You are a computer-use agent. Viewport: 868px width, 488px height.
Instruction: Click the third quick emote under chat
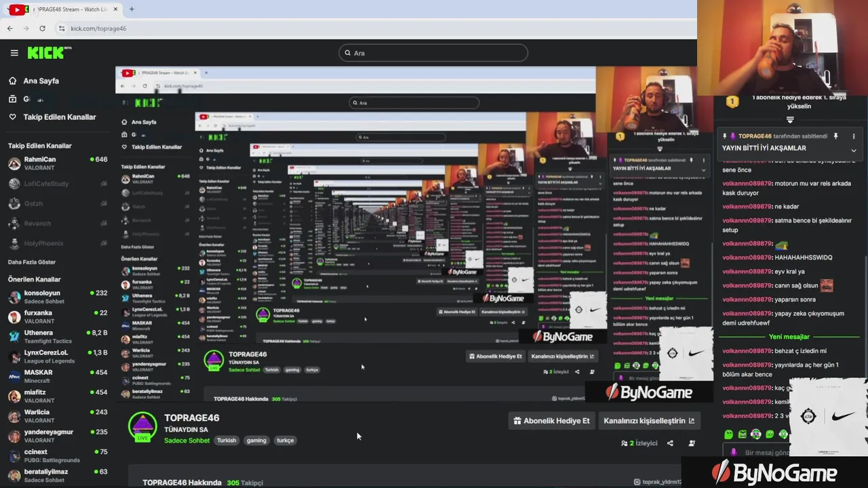click(x=756, y=434)
